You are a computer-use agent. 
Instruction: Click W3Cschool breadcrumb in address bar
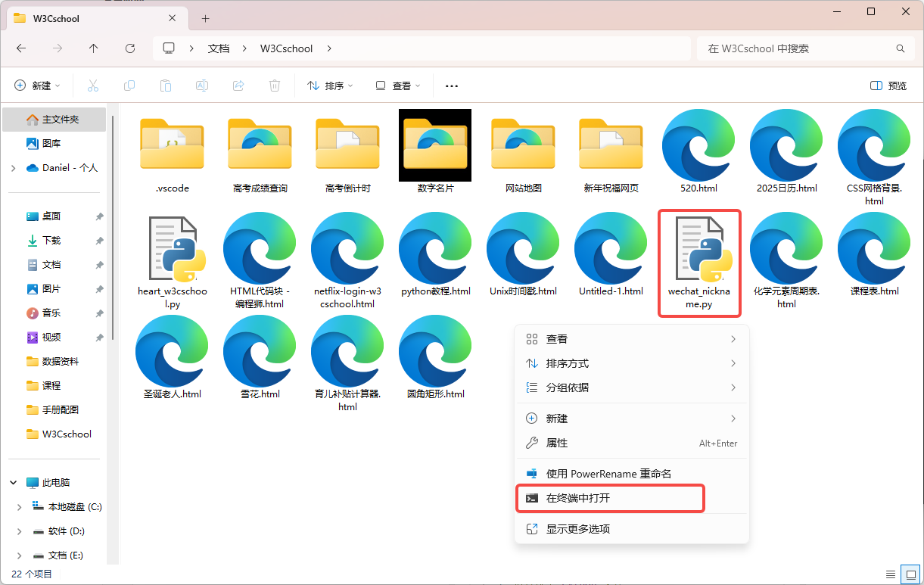click(287, 48)
